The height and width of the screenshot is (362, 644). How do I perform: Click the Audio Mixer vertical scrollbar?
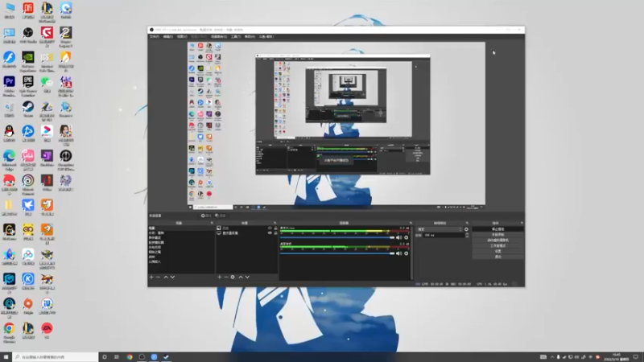coord(411,253)
